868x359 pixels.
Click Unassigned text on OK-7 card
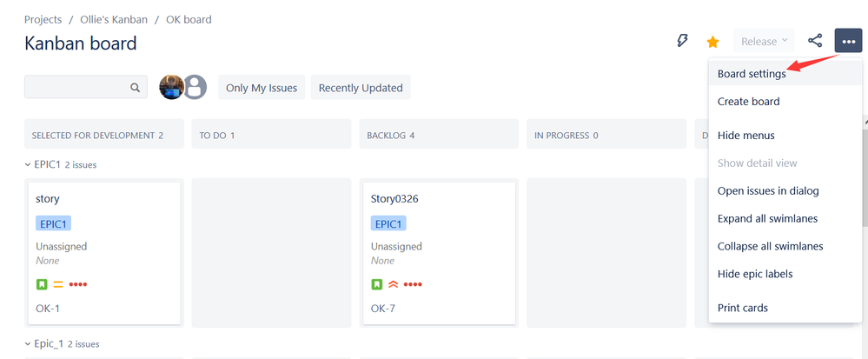396,247
